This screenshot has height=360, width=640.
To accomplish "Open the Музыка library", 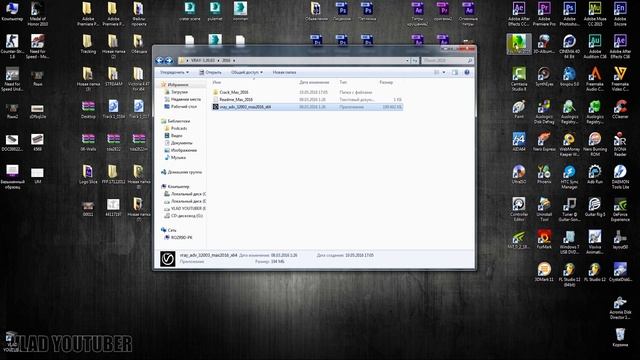I will [178, 158].
